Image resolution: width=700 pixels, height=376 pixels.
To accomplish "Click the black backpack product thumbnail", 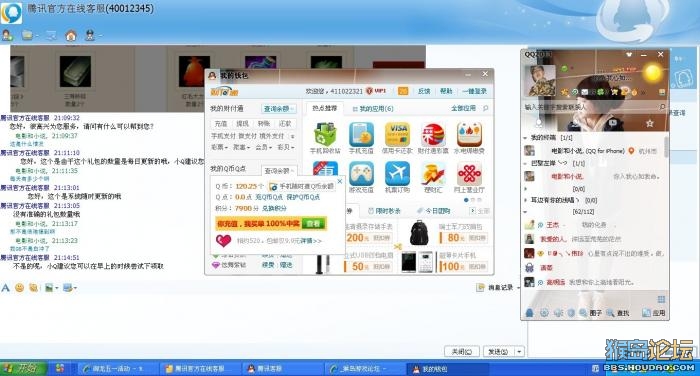I will coord(419,233).
